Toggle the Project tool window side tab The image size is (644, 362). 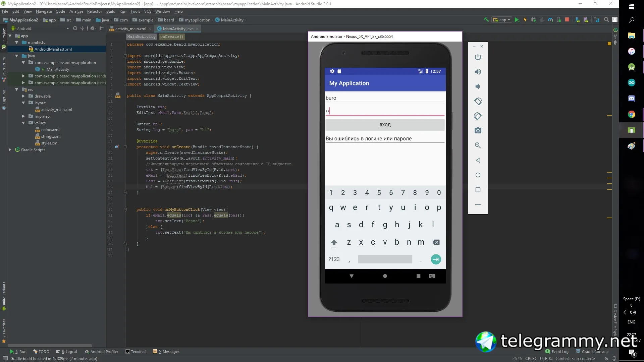click(x=4, y=37)
